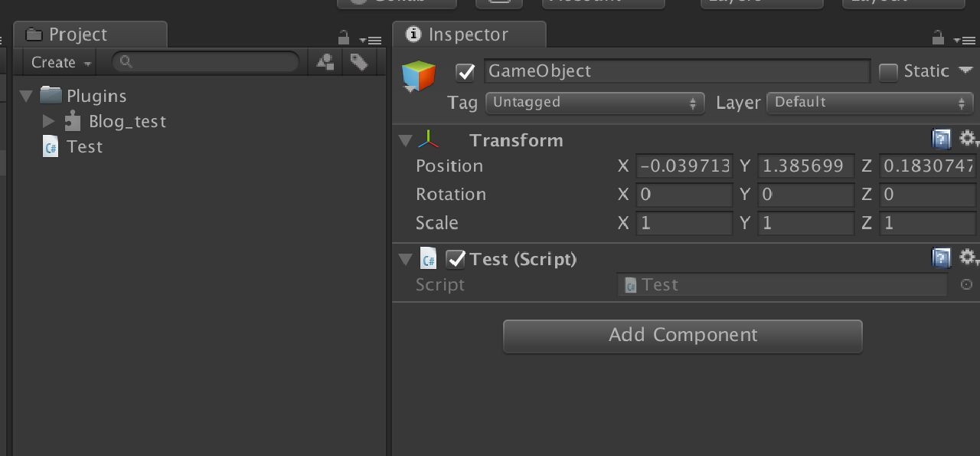The width and height of the screenshot is (980, 456).
Task: Open the Inspector panel options menu
Action: point(965,40)
